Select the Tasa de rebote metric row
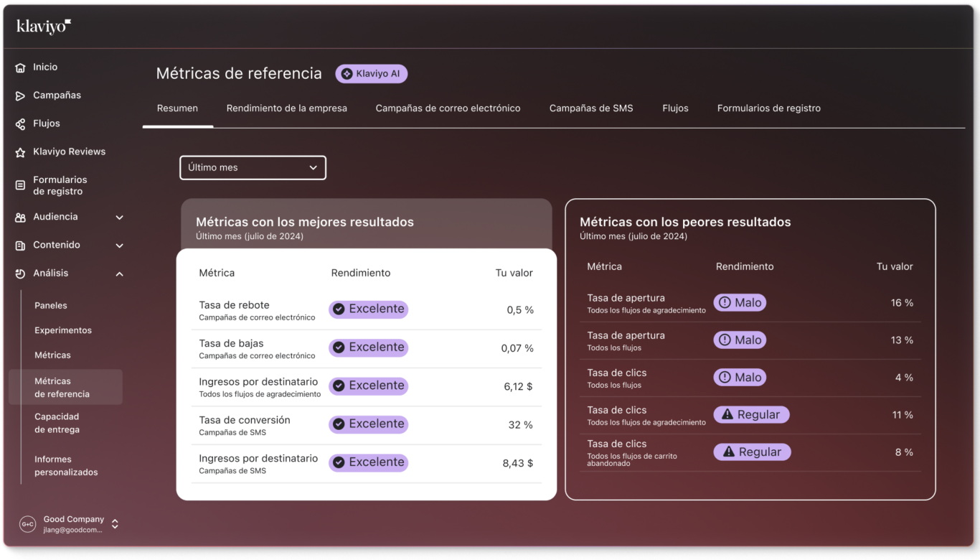 pyautogui.click(x=366, y=310)
